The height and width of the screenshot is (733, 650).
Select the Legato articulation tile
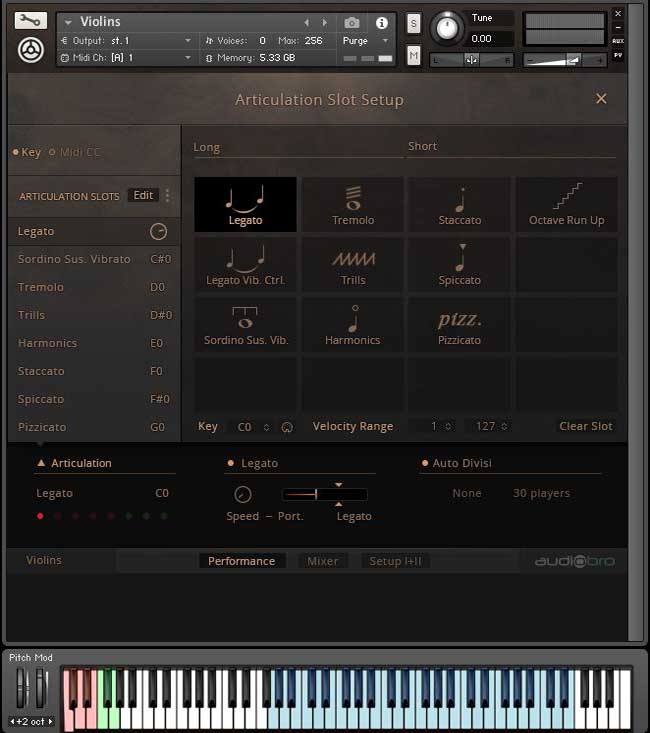[x=245, y=204]
